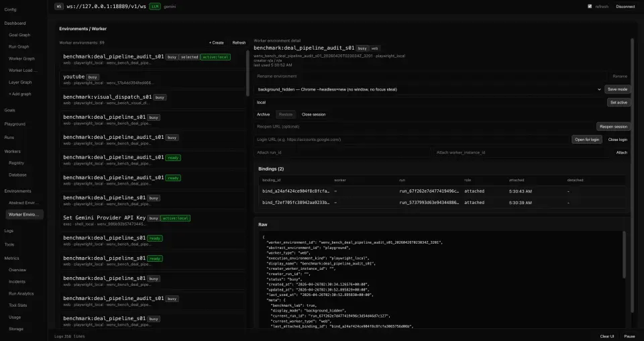Click the green LLM badge

click(x=155, y=7)
